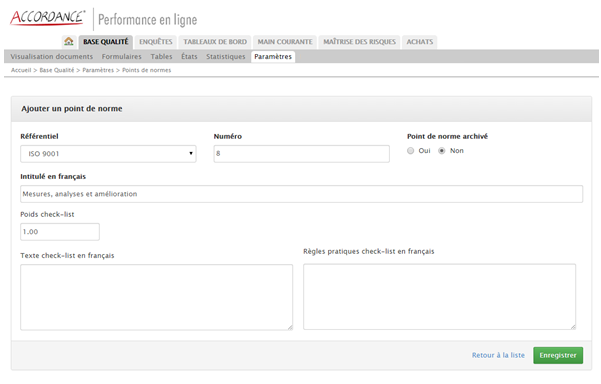Open the Référentiel ISO 9001 dropdown

pyautogui.click(x=108, y=154)
